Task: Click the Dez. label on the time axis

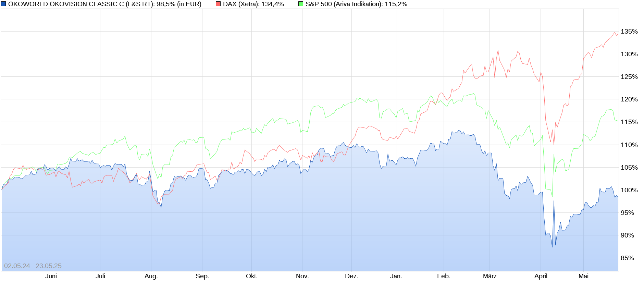Action: (351, 276)
